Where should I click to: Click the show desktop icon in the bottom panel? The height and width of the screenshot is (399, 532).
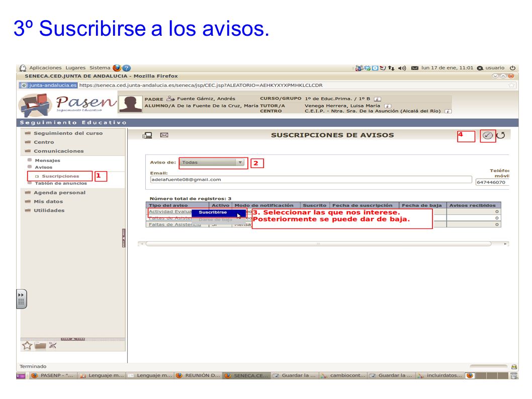coord(20,376)
